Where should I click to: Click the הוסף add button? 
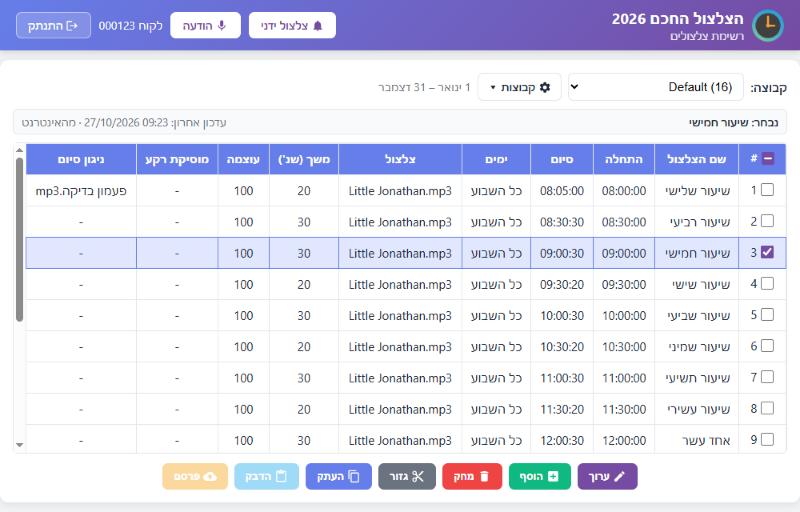539,476
